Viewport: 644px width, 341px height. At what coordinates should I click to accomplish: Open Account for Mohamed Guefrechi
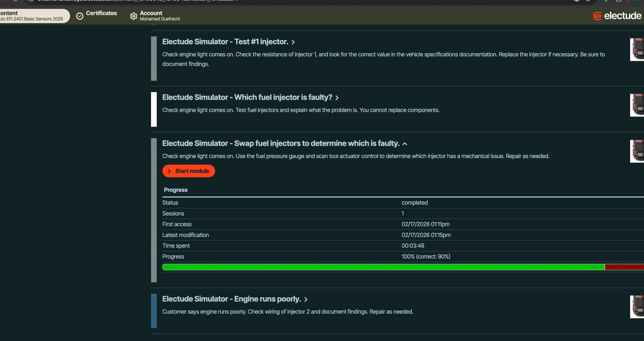click(x=159, y=16)
